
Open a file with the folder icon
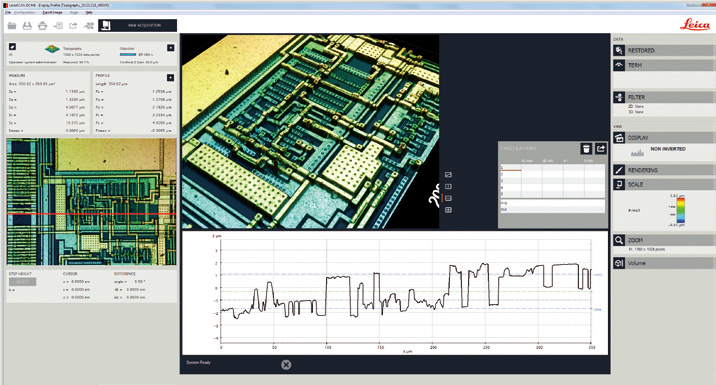click(12, 26)
